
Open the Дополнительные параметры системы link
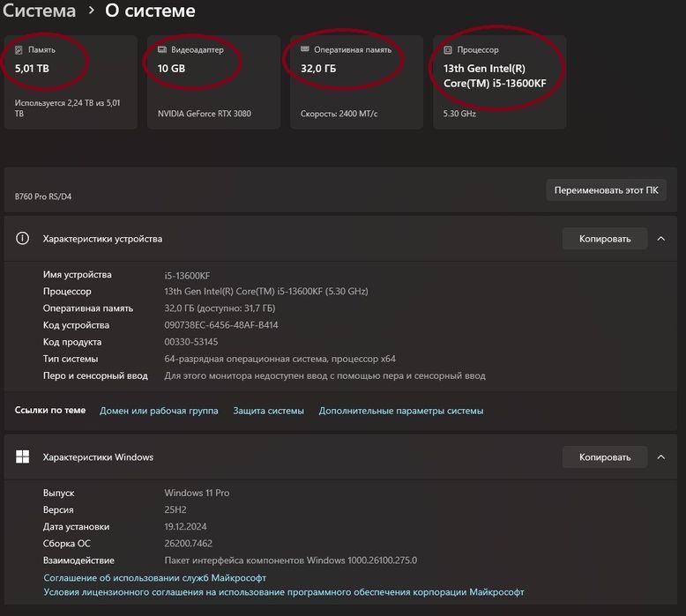click(400, 411)
